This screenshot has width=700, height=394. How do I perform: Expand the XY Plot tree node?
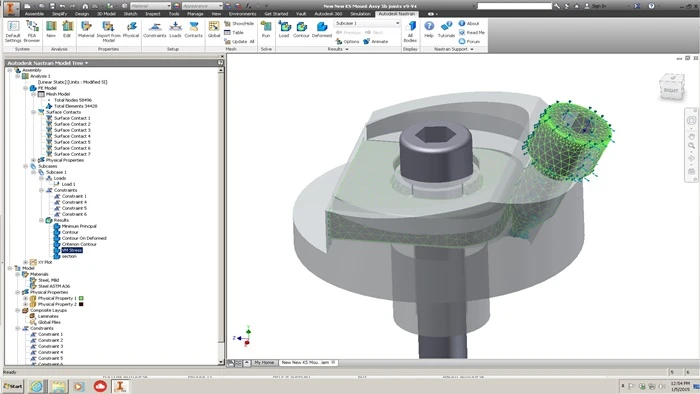[25, 262]
